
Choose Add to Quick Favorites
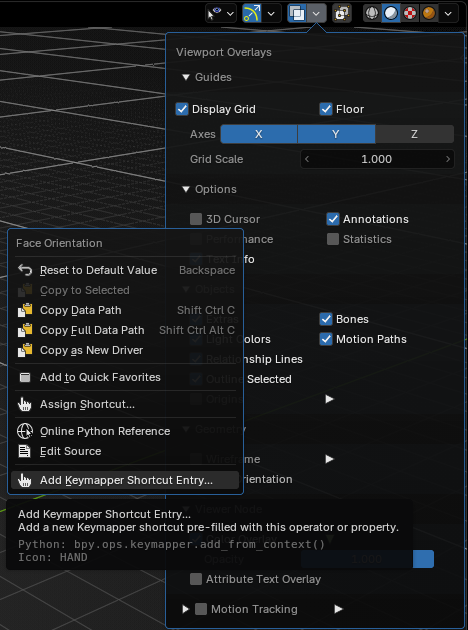click(125, 377)
